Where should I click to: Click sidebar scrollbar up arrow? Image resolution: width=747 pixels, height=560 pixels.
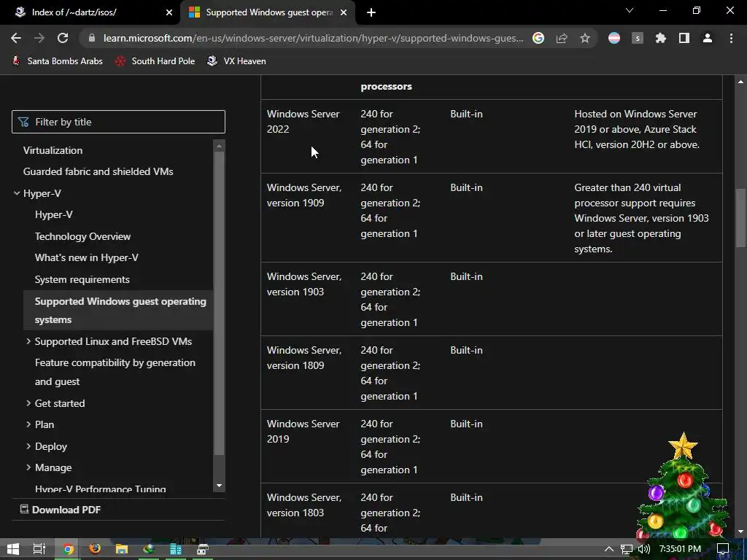[219, 146]
